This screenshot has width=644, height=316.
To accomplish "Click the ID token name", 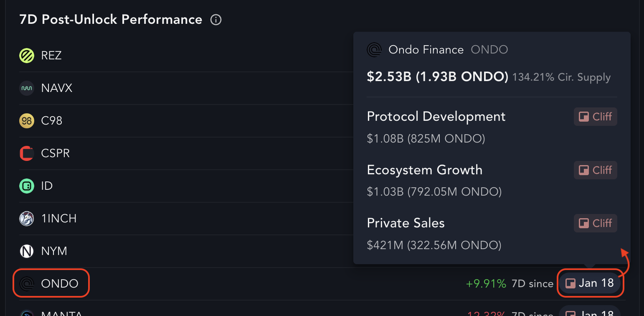I will (47, 186).
